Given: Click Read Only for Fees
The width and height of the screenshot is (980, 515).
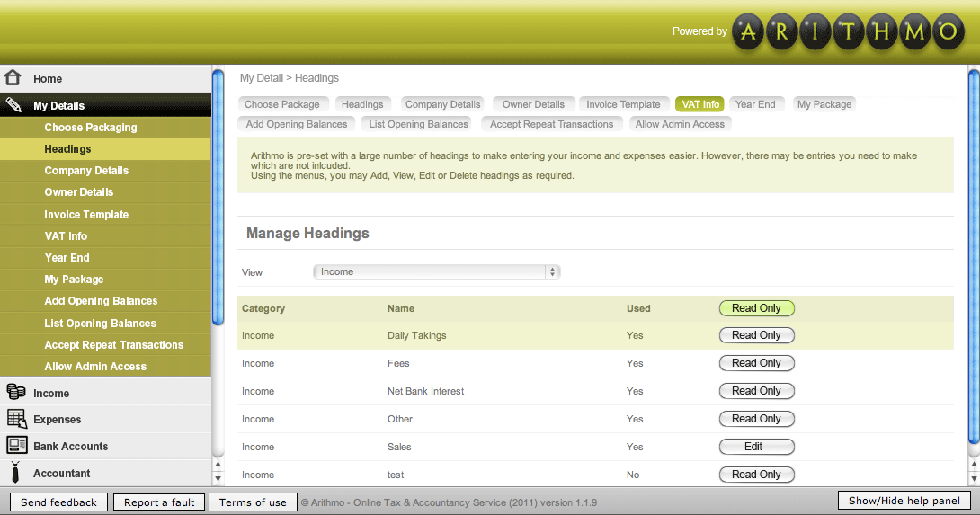Looking at the screenshot, I should pos(756,363).
